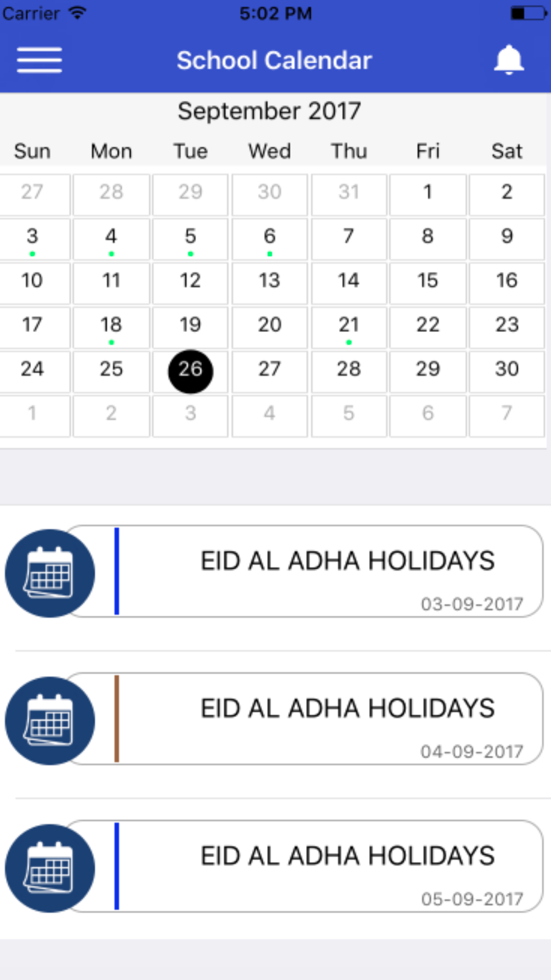Screen dimensions: 551x980
Task: Tap the Wi-Fi status icon
Action: tap(78, 13)
